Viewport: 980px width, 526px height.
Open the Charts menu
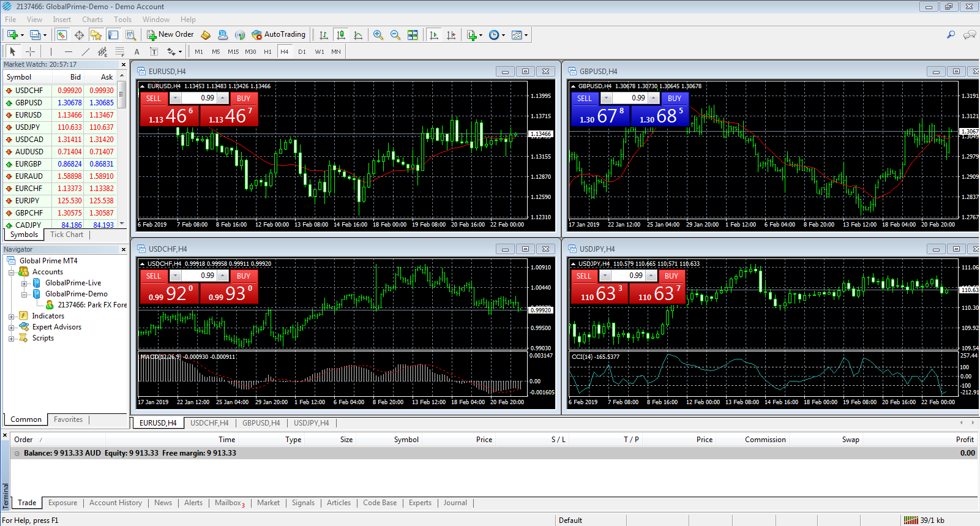coord(92,20)
